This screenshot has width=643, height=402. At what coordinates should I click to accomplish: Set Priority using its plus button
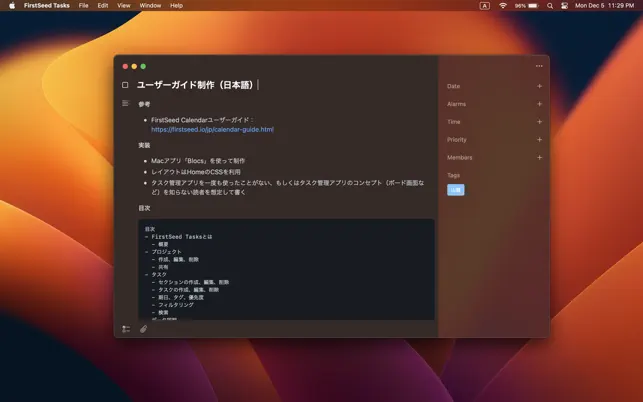[539, 140]
